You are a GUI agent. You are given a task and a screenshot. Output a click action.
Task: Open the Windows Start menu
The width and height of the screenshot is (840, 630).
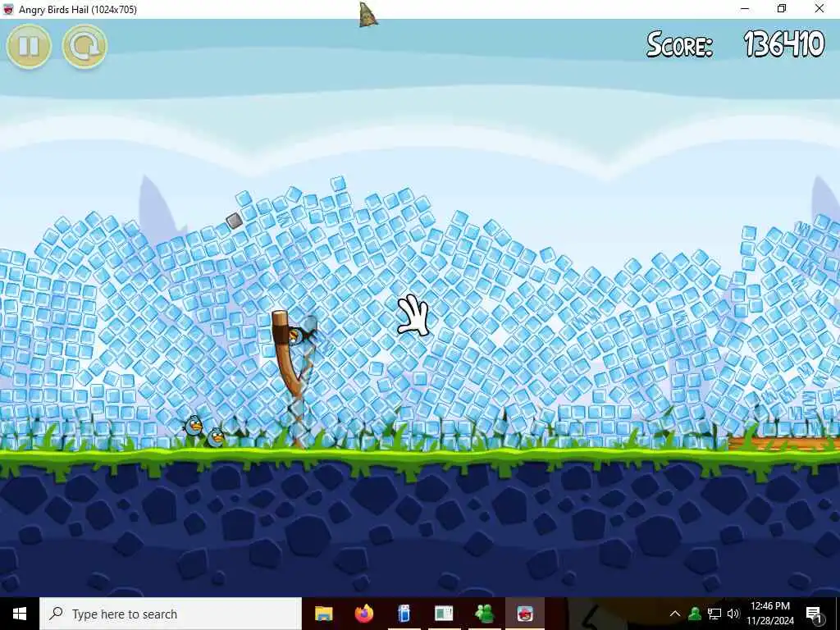click(20, 614)
